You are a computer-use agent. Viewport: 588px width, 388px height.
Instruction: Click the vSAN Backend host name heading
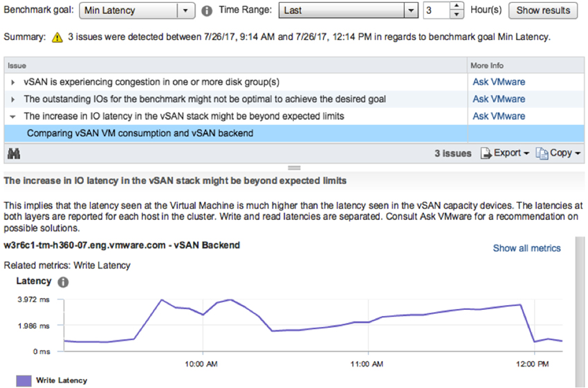point(122,245)
